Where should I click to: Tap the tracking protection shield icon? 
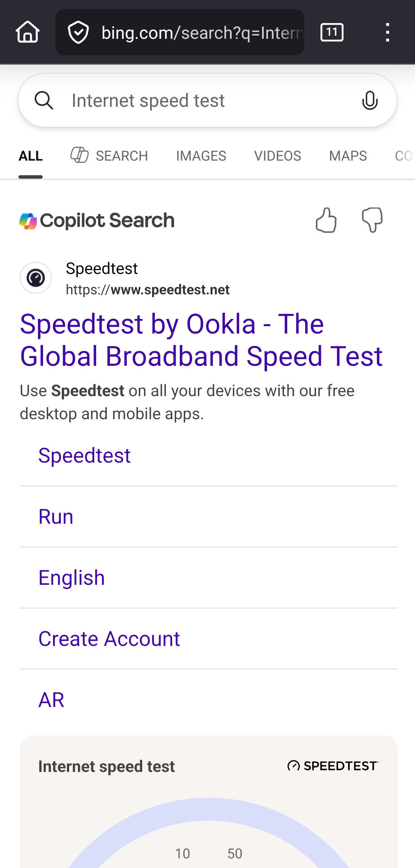pos(78,33)
